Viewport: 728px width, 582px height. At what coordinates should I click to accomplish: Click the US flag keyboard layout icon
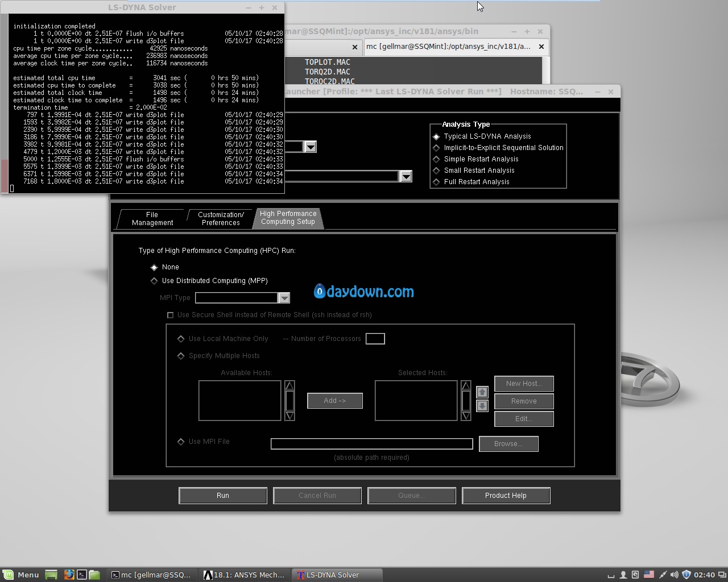[x=649, y=575]
